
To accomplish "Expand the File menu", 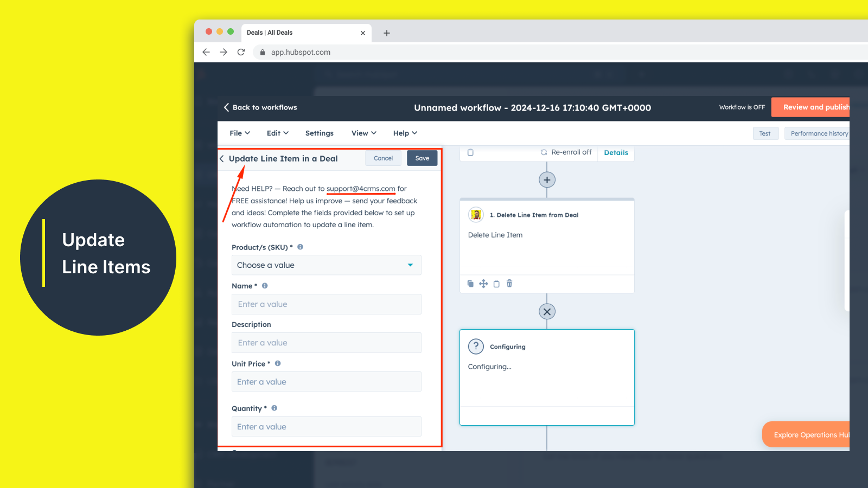I will click(x=240, y=133).
